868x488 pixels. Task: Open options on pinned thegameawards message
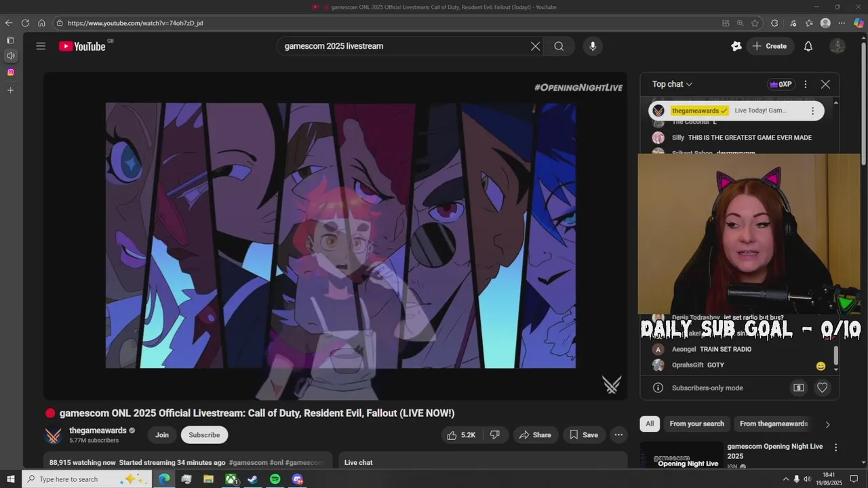point(812,110)
